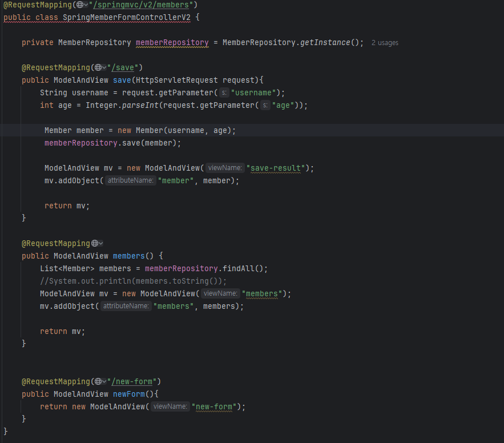Open the globe URL icon before "/springmvc/v2/members"
Screen dimensions: 504x443
tap(82, 5)
